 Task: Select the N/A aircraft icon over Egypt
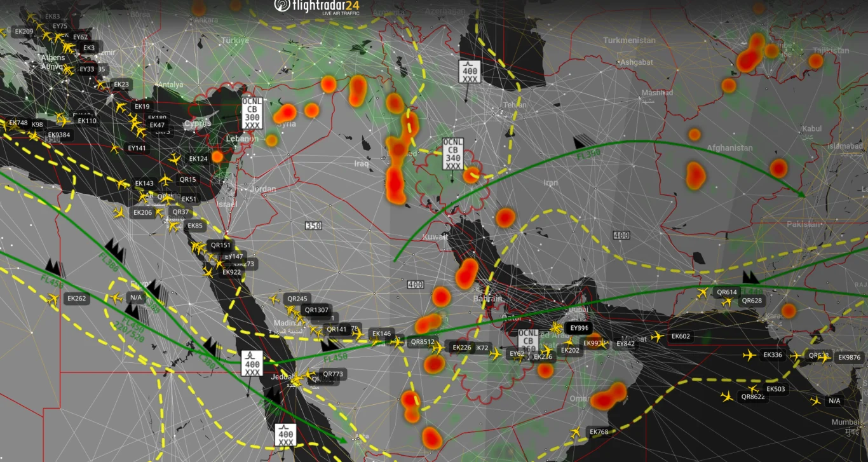(116, 297)
